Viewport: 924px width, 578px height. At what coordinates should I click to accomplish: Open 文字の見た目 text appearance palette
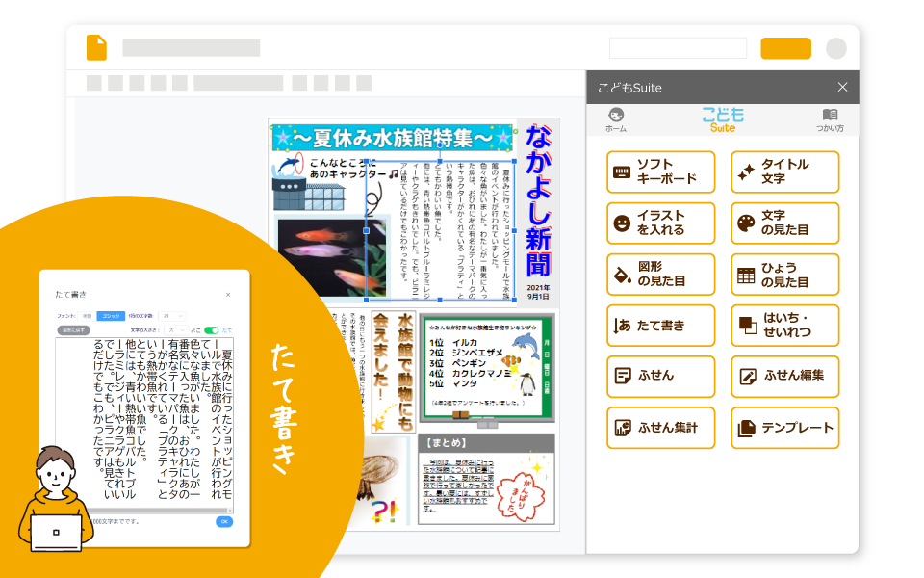pos(784,223)
